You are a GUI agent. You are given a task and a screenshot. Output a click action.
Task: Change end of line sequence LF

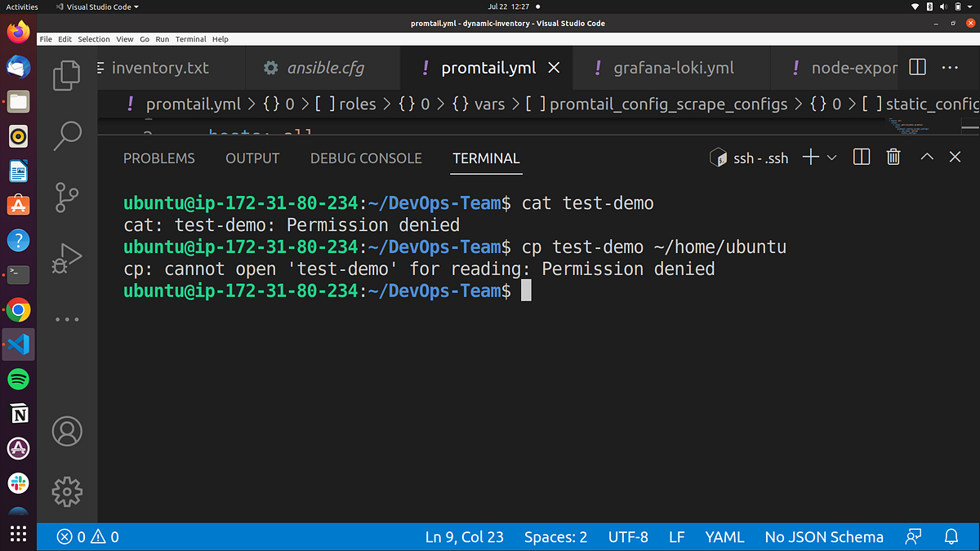click(677, 537)
